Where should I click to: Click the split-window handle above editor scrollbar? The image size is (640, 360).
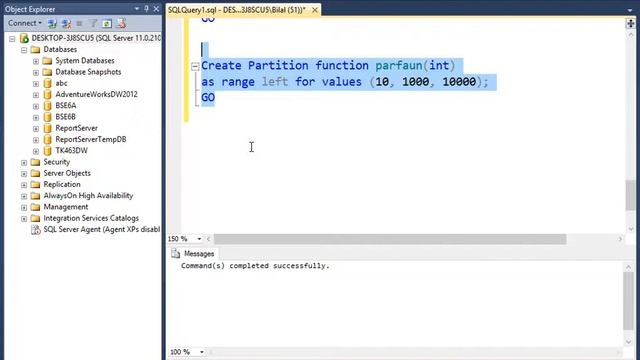click(630, 23)
